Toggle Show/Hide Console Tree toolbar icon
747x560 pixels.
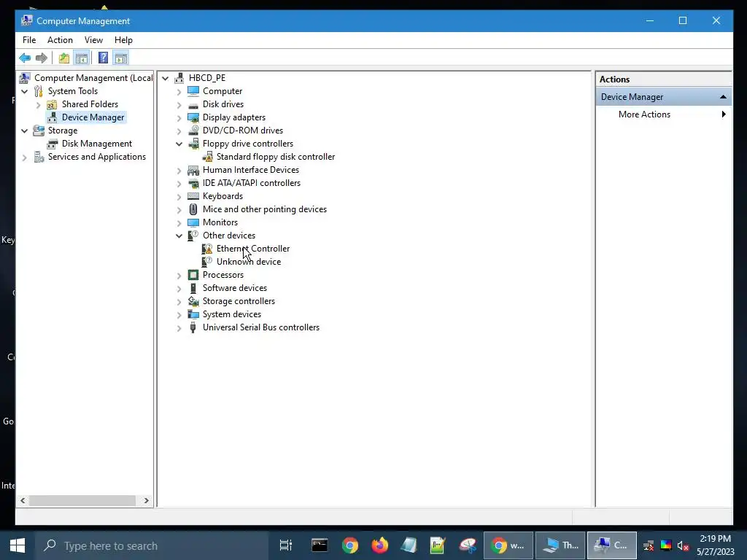(x=82, y=58)
